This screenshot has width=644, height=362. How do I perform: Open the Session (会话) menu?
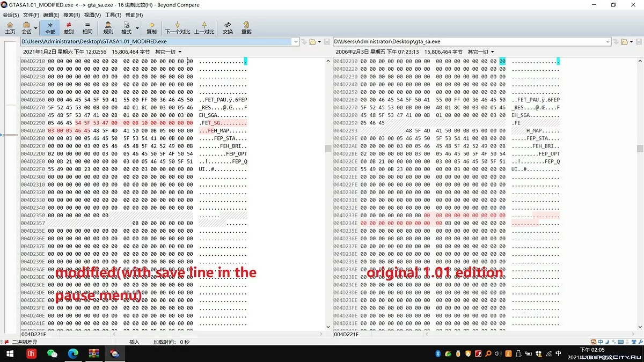pos(10,15)
